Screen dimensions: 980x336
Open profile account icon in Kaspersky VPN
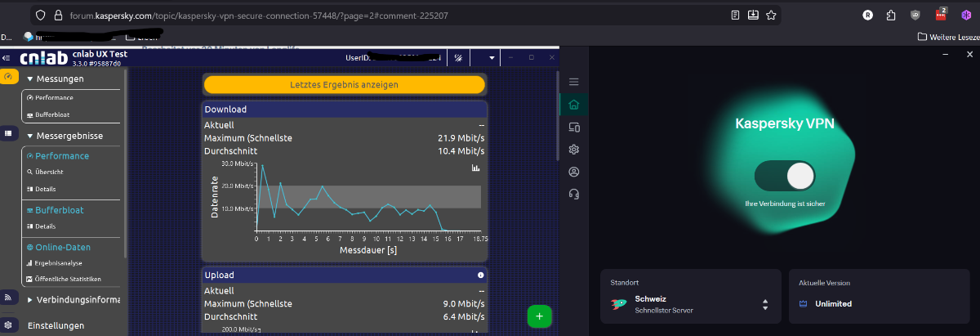(573, 172)
